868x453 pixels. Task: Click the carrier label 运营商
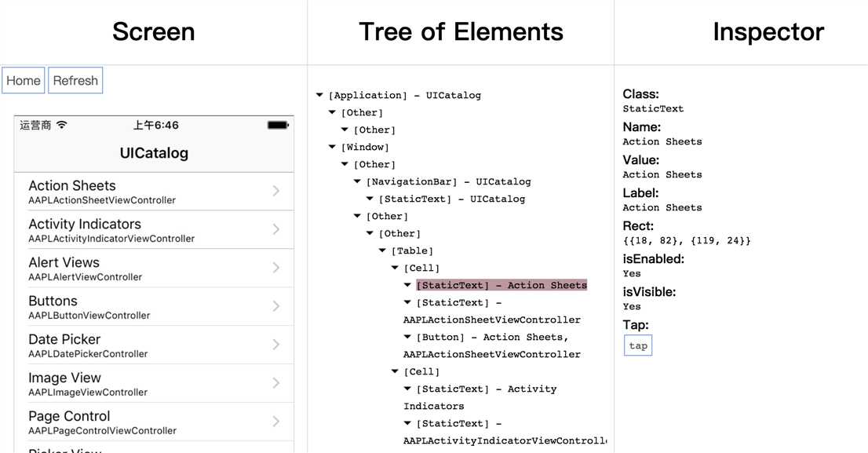pos(35,125)
